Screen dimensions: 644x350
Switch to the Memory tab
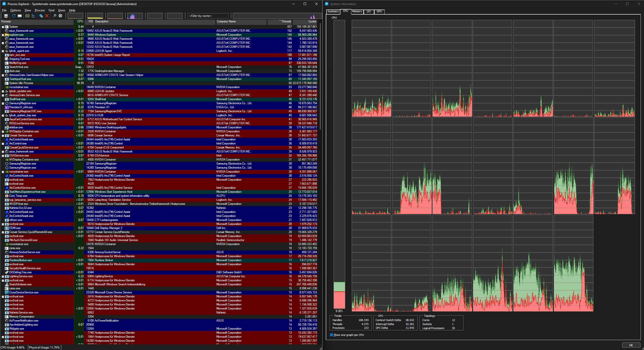[x=357, y=12]
